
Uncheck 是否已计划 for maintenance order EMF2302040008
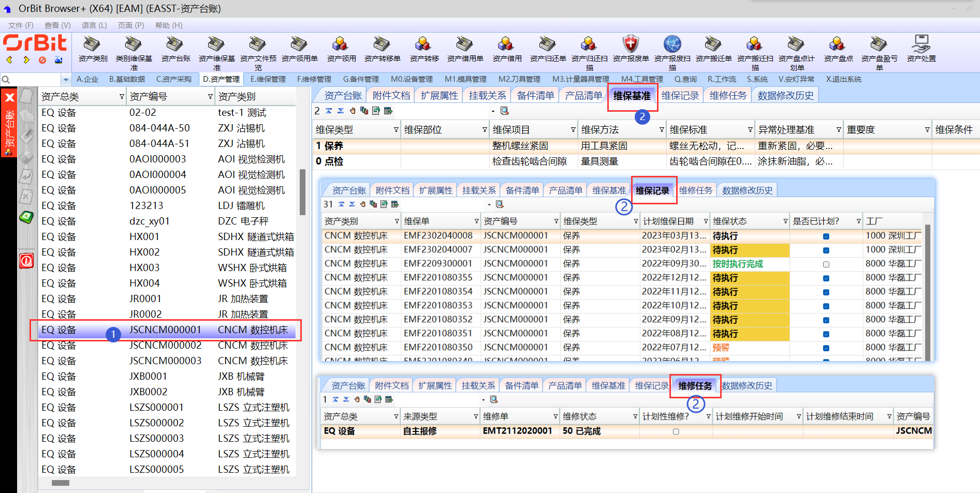(826, 236)
